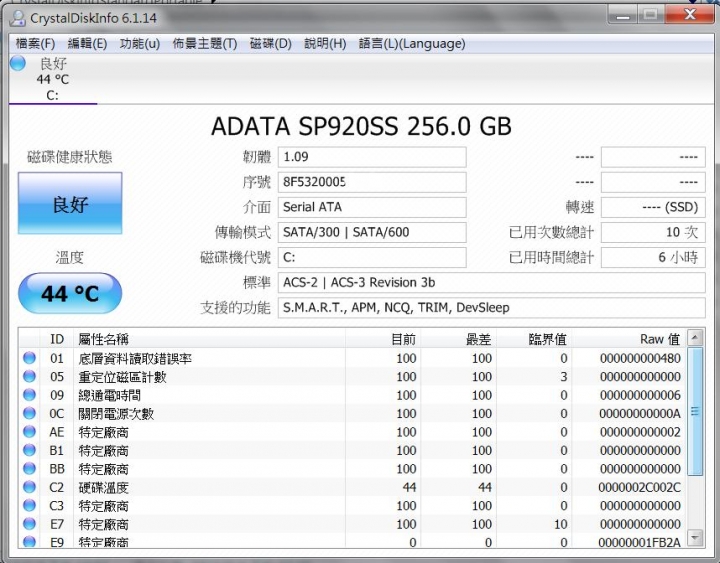Click raw value 000000000480
720x563 pixels.
640,358
